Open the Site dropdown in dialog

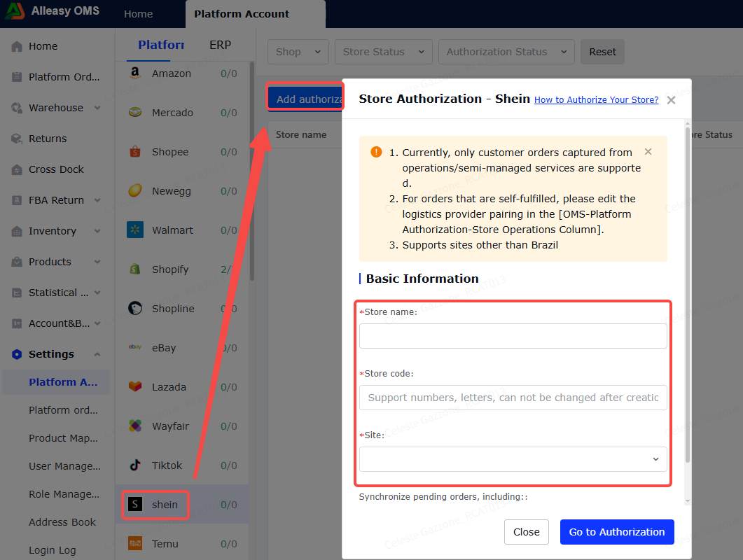513,459
